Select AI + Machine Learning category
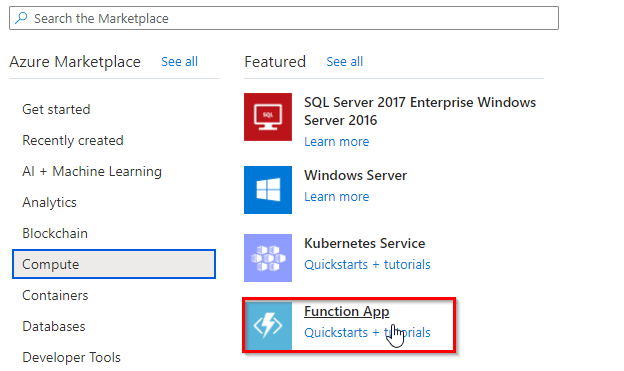The height and width of the screenshot is (371, 624). pos(92,171)
